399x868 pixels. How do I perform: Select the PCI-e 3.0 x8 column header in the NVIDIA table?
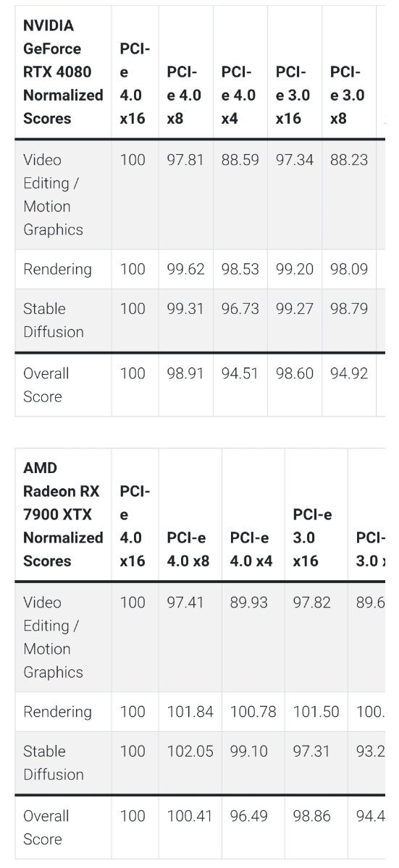pos(345,95)
